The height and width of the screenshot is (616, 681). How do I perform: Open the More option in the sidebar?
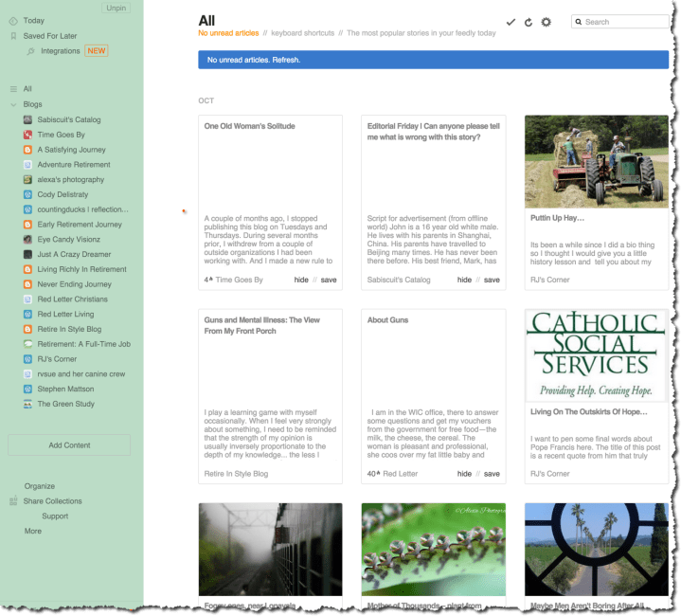(x=33, y=531)
